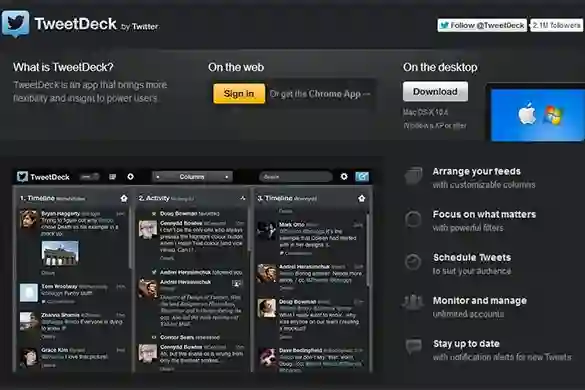Click the desktop Download button
This screenshot has height=390, width=585.
(435, 91)
